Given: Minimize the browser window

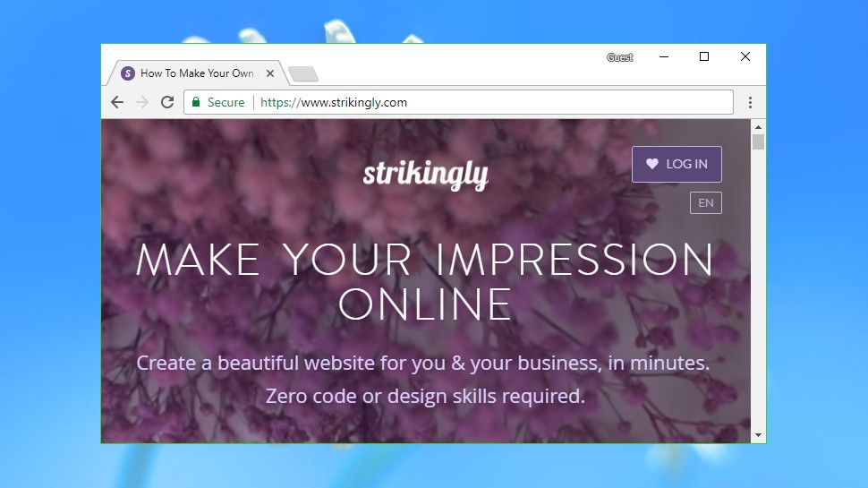Looking at the screenshot, I should 664,56.
